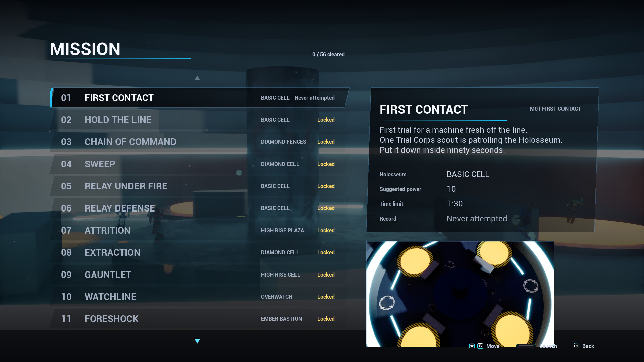Click the HIGH RISE CELL arena label
644x362 pixels.
pos(280,275)
